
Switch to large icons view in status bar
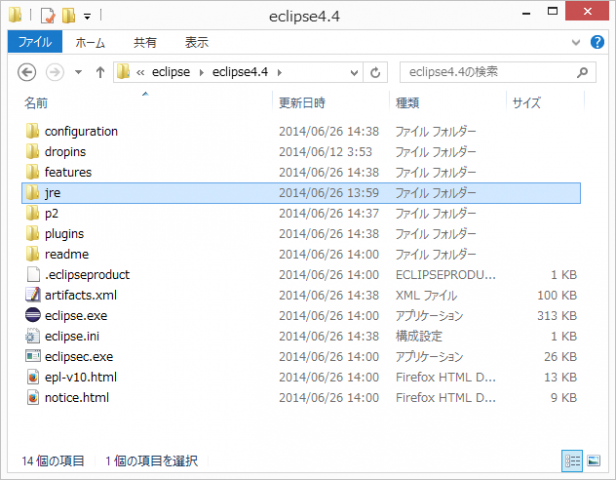pos(594,460)
